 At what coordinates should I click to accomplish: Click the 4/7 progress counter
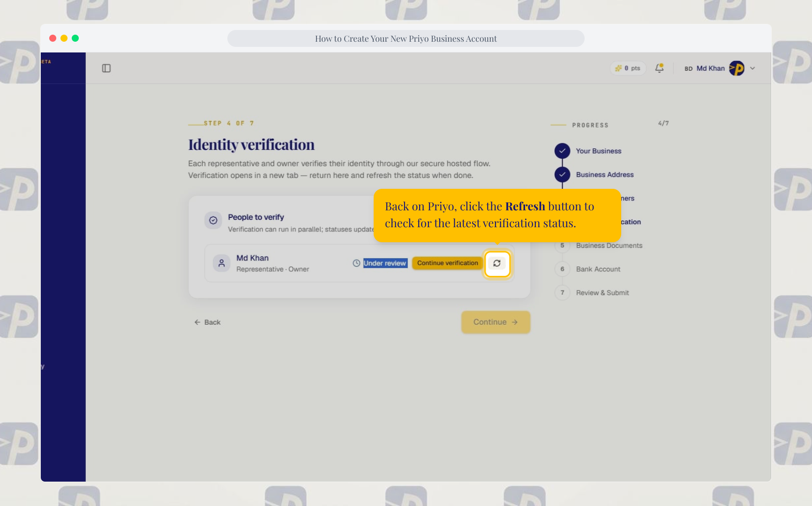tap(663, 123)
